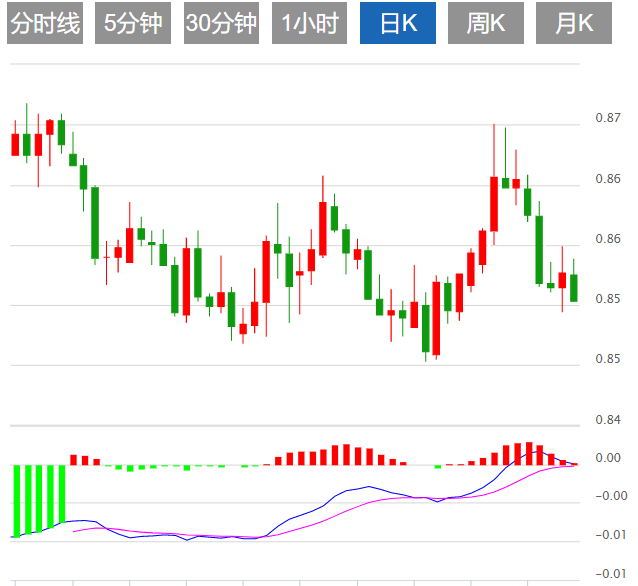Click the tallest red candlestick near 0.87
The width and height of the screenshot is (638, 586).
click(494, 203)
